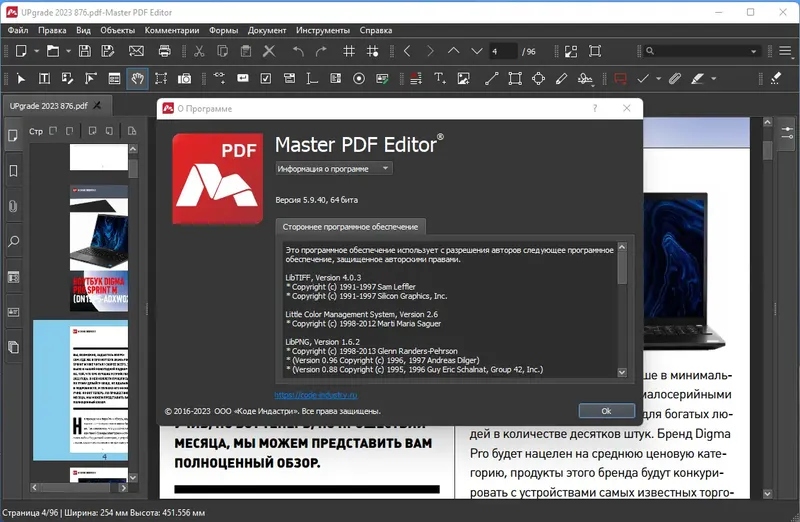Viewport: 800px width, 522px height.
Task: Open the Объекты menu
Action: (x=117, y=30)
